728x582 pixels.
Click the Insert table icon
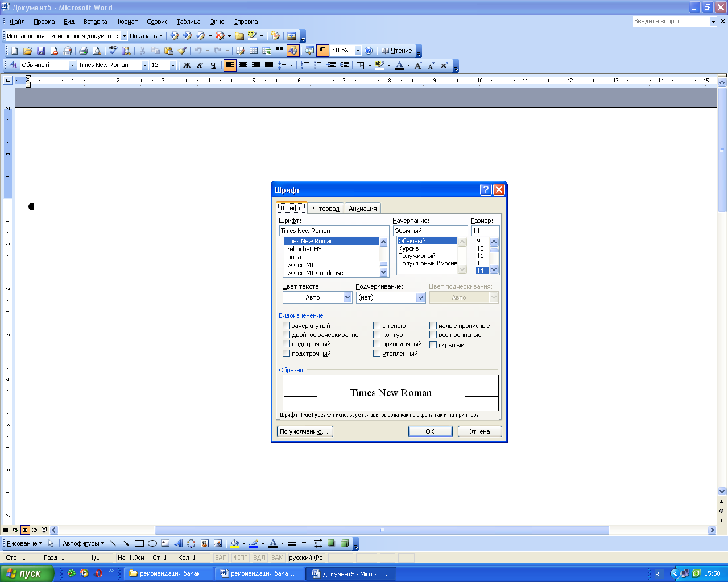coord(254,51)
